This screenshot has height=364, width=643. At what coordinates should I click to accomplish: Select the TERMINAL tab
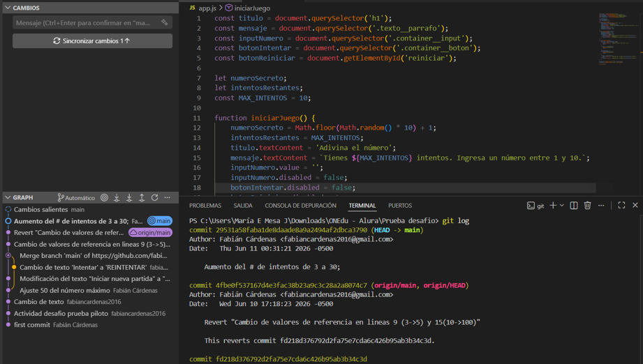coord(362,206)
